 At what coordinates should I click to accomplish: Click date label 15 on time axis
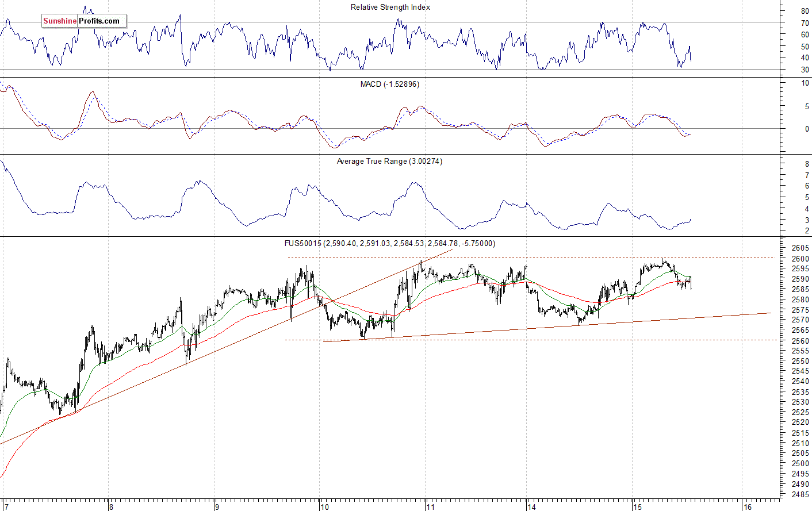pos(637,507)
